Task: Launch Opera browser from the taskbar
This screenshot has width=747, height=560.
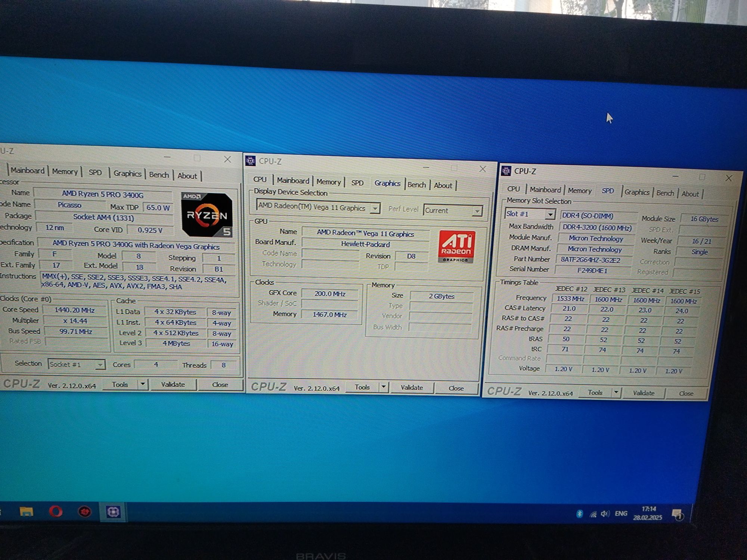Action: click(56, 511)
